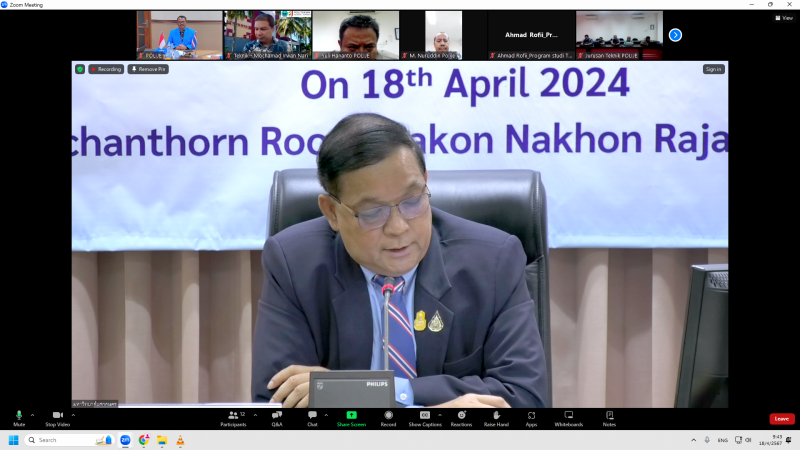Open the Q&A panel

277,416
